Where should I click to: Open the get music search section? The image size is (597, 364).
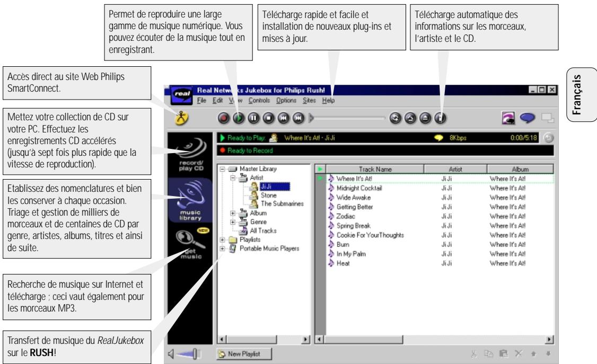coord(190,244)
